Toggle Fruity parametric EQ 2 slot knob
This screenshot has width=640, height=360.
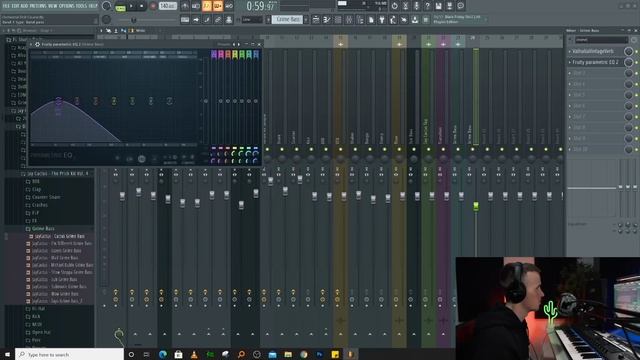point(629,62)
